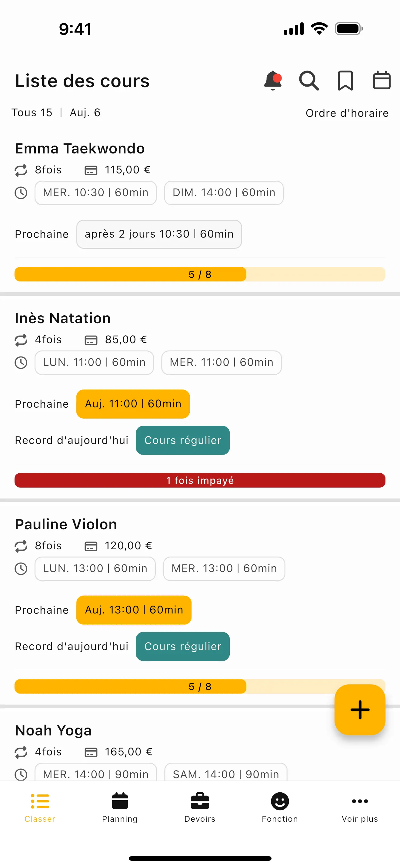Switch to the Devoirs tab
This screenshot has height=868, width=400.
point(200,807)
